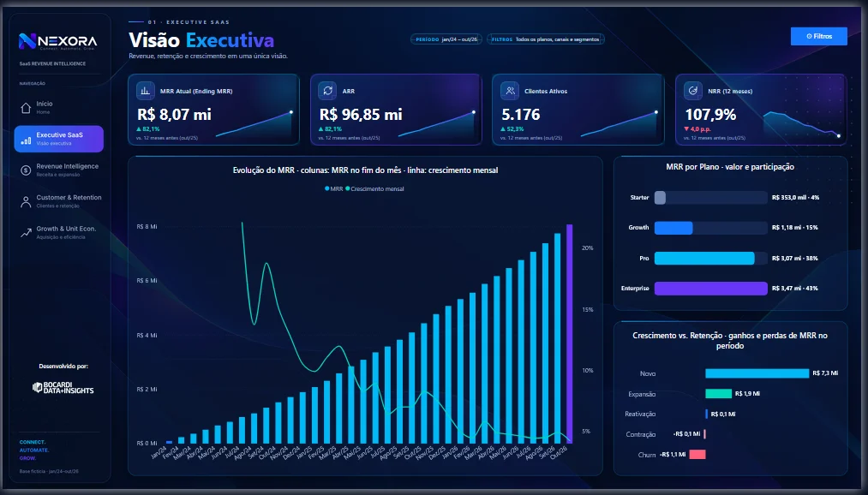Viewport: 868px width, 495px height.
Task: Click the Clientes Ativos sparkline
Action: click(619, 124)
